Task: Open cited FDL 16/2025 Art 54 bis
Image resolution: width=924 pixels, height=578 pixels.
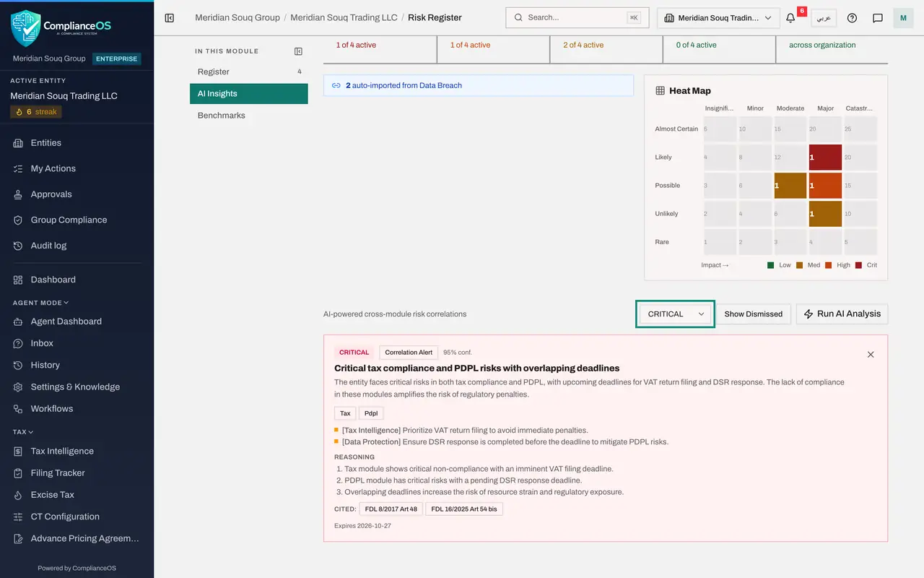Action: point(464,509)
